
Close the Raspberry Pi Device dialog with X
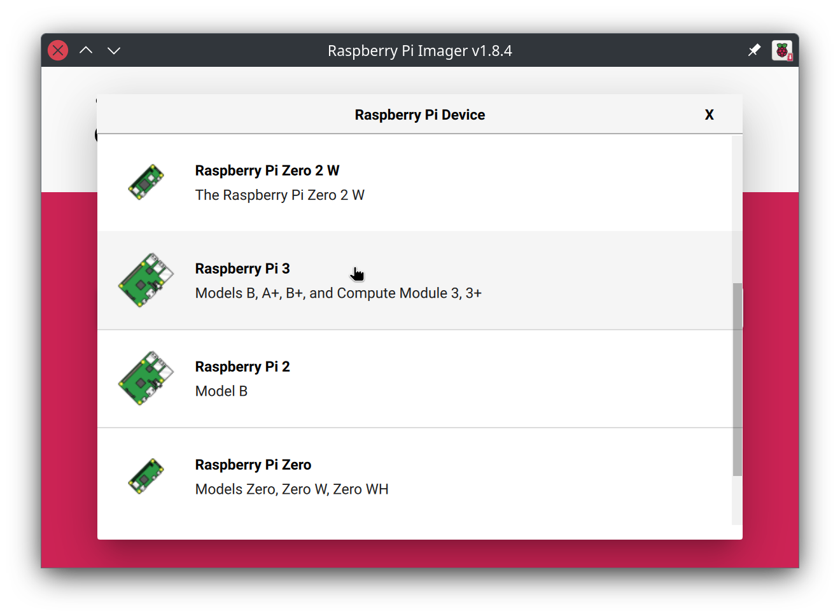709,115
